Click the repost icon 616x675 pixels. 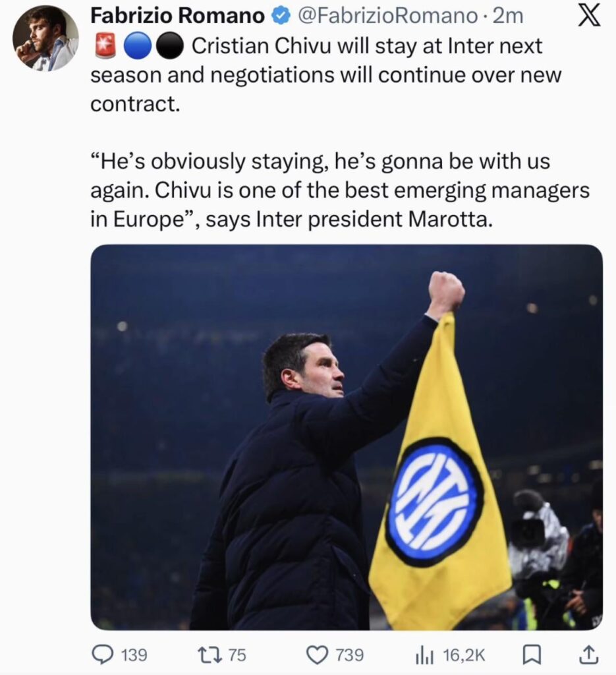pos(211,655)
